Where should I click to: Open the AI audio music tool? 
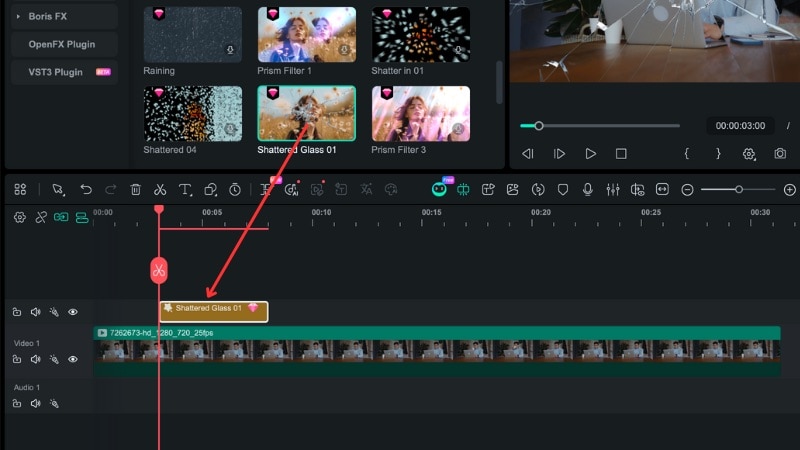point(291,190)
